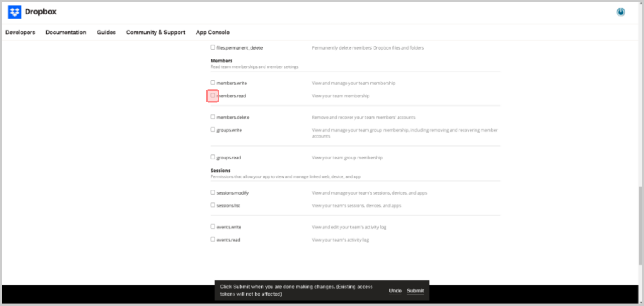Open Community & Support menu
The width and height of the screenshot is (644, 306).
(156, 32)
